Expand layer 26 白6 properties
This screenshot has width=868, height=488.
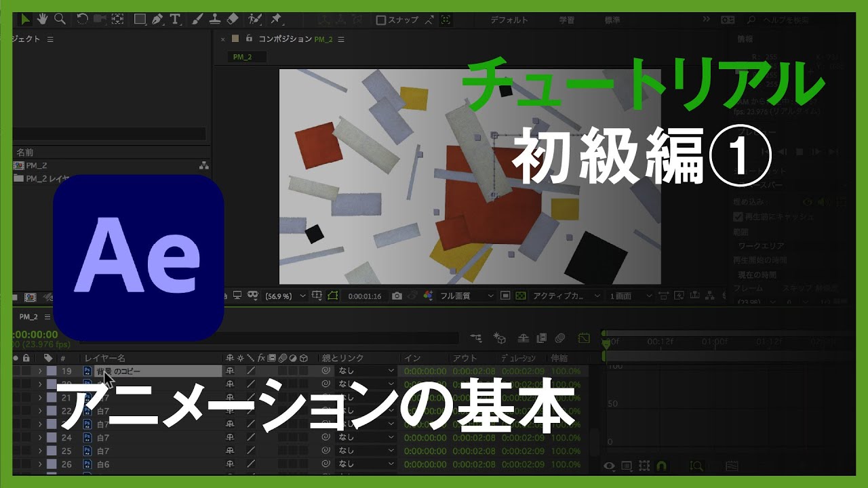click(x=40, y=464)
